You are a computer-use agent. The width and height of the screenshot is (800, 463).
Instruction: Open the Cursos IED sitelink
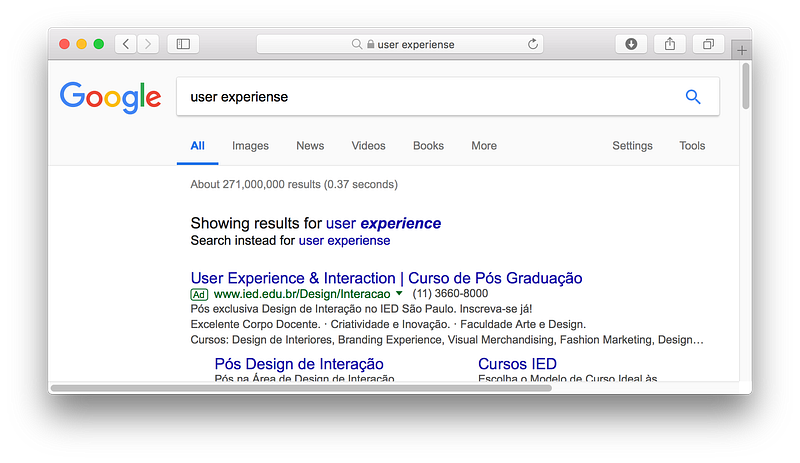click(517, 363)
